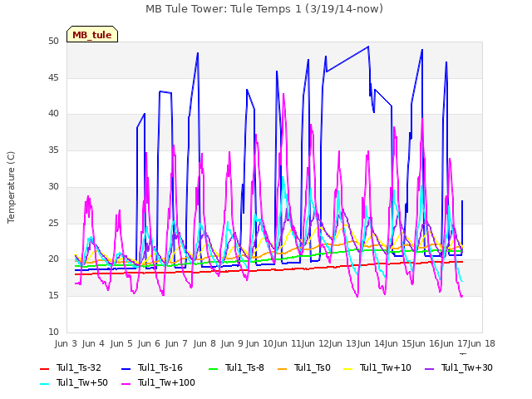Viewport: 532px width, 399px height.
Task: Select the Tul1_Tw+30 legend entry
Action: 459,367
